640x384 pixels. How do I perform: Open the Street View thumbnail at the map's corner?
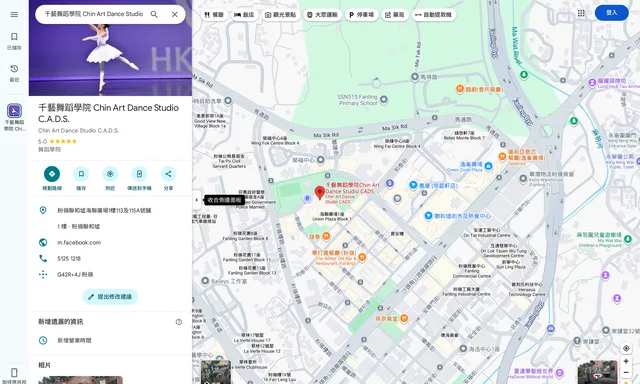point(597,372)
